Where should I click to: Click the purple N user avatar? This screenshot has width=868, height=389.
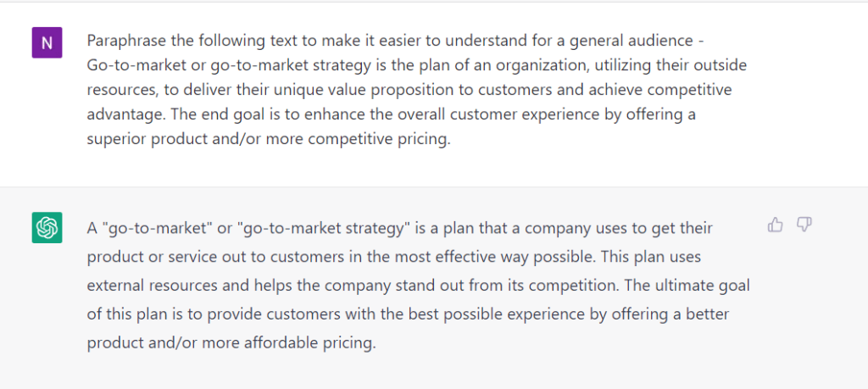[47, 42]
